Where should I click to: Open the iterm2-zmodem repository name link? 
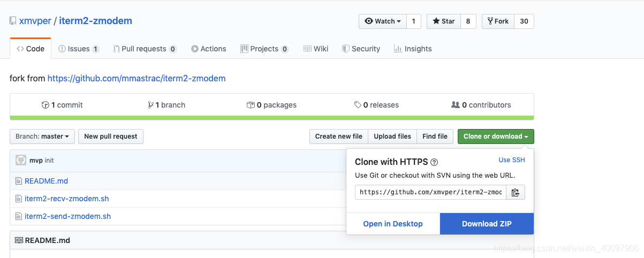pos(95,21)
